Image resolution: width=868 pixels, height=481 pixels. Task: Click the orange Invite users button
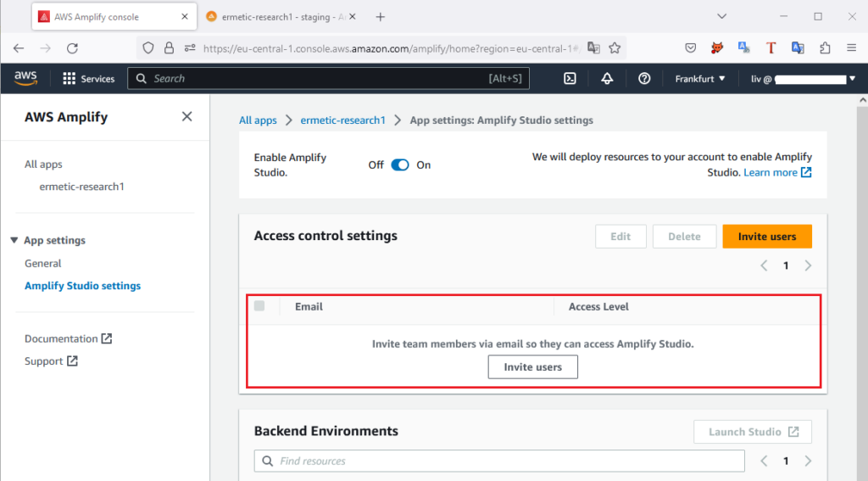(767, 237)
